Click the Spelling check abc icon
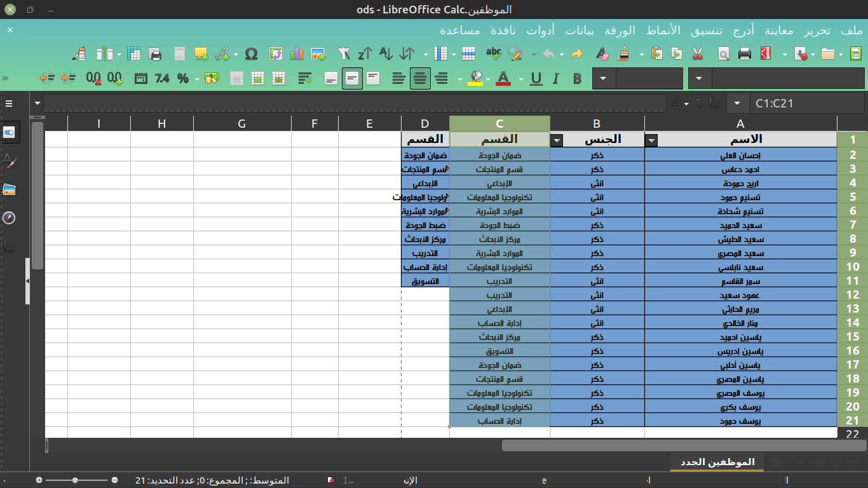868x488 pixels. [493, 54]
